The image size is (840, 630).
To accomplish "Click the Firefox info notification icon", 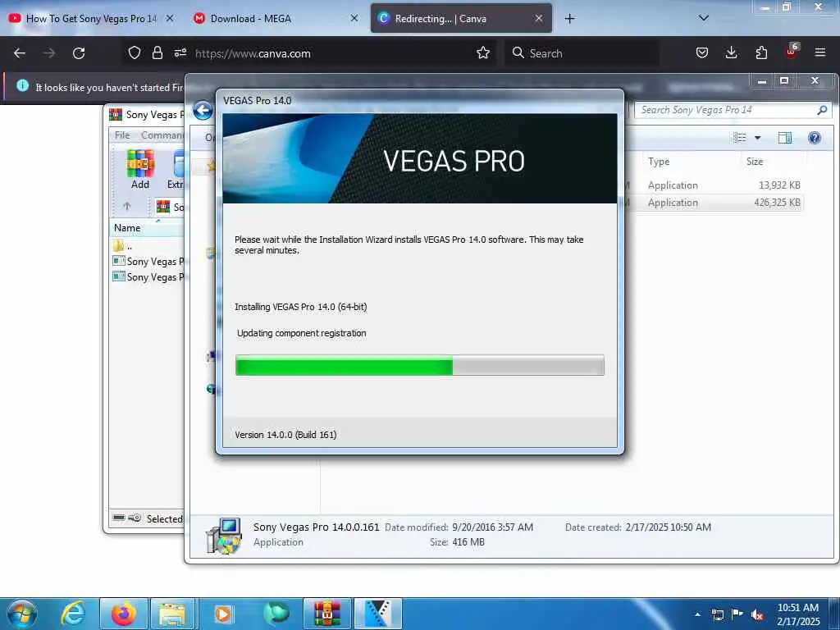I will [x=22, y=85].
